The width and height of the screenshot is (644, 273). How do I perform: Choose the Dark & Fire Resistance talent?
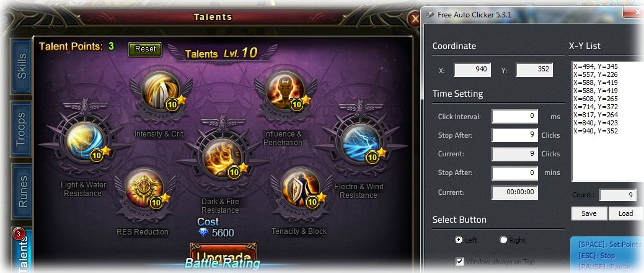point(222,158)
